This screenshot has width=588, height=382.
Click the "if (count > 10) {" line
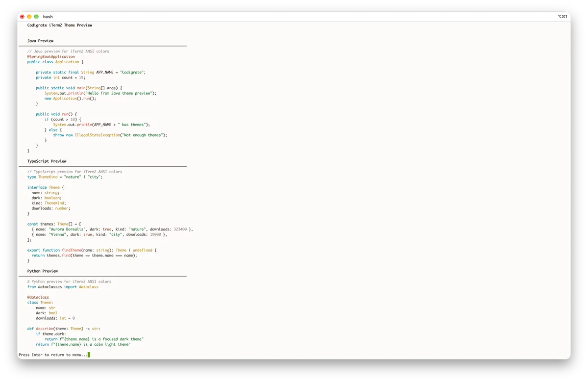coord(63,119)
